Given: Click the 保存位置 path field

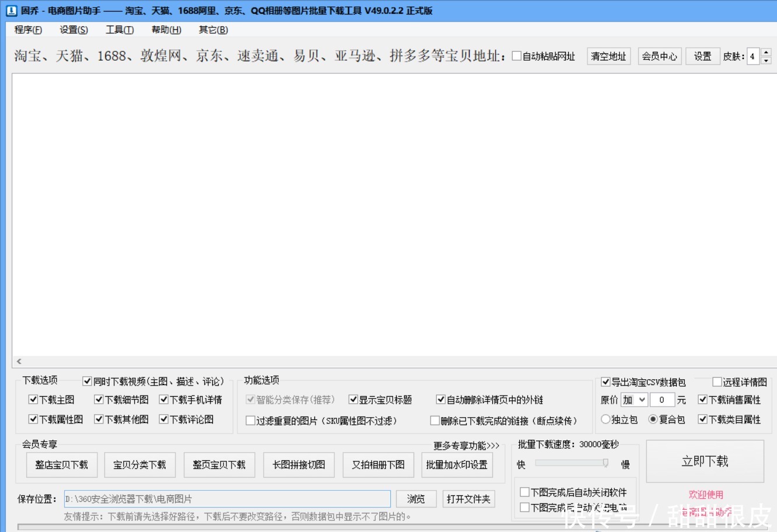Looking at the screenshot, I should (227, 499).
